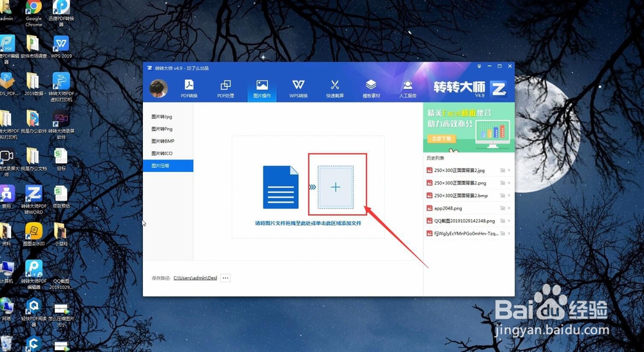Select the 我是办公文档 folder on the desktop
Viewport: 644px width, 352px height.
click(33, 159)
